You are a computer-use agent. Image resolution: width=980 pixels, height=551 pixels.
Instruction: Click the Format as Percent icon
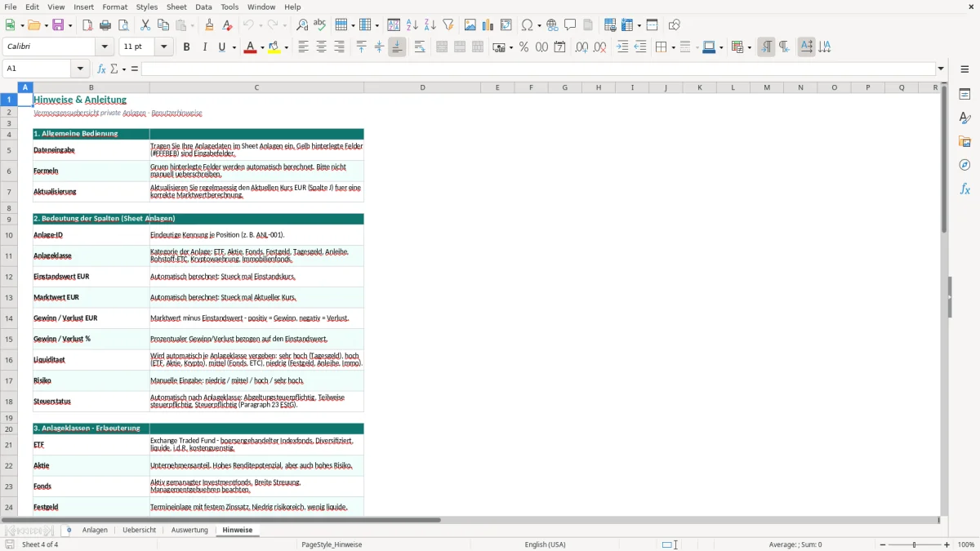tap(524, 47)
